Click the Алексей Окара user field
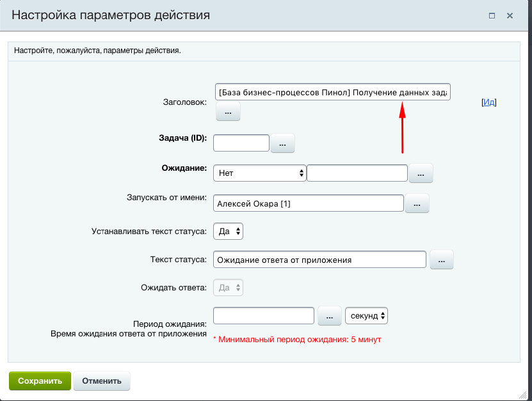This screenshot has width=532, height=401. (x=309, y=203)
